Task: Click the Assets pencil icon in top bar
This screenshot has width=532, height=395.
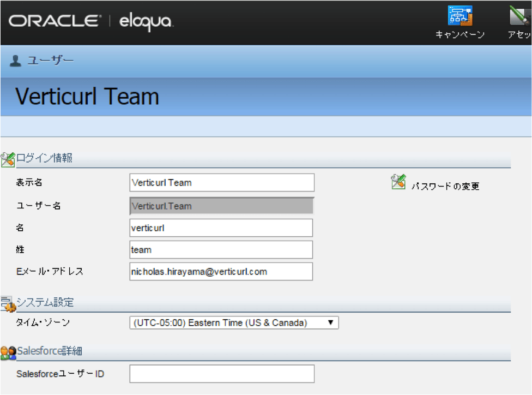Action: (x=520, y=16)
